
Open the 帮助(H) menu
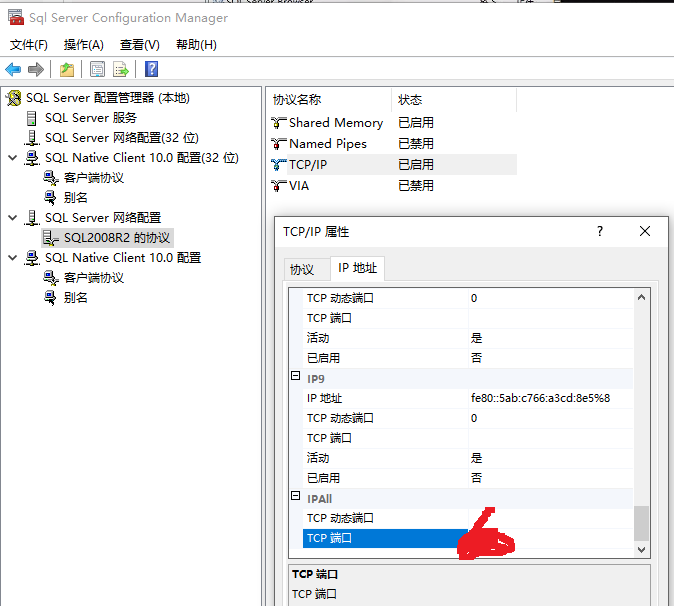coord(196,45)
